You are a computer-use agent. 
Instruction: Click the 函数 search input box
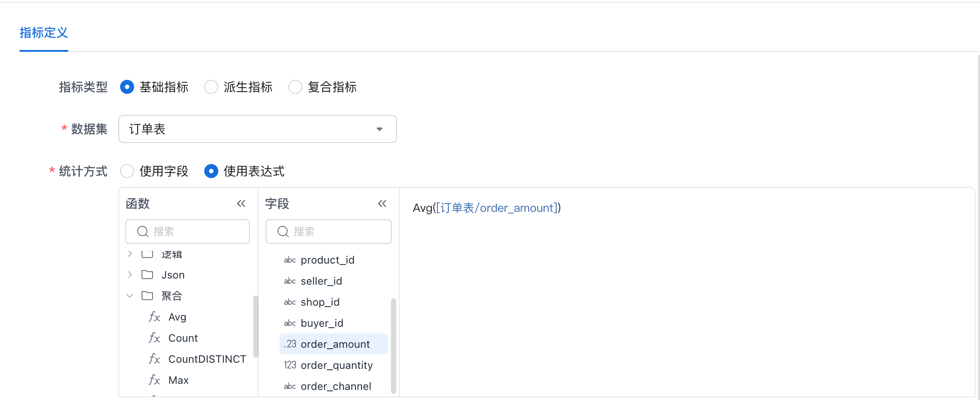193,232
